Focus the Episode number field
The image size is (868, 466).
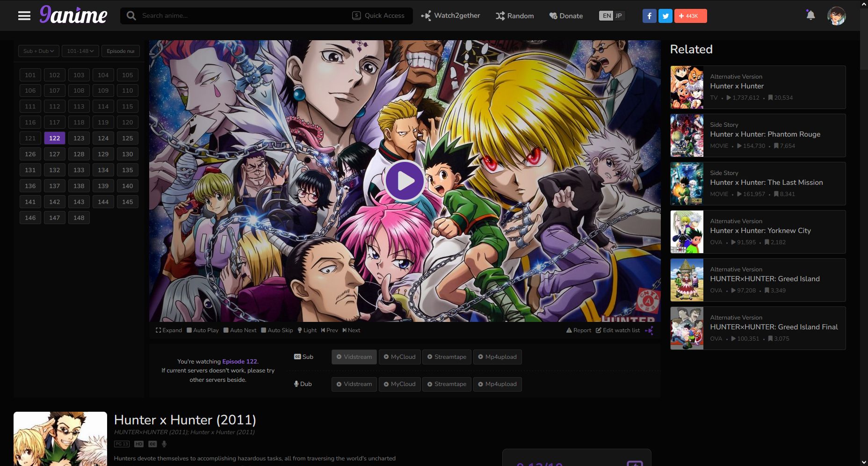(x=121, y=51)
